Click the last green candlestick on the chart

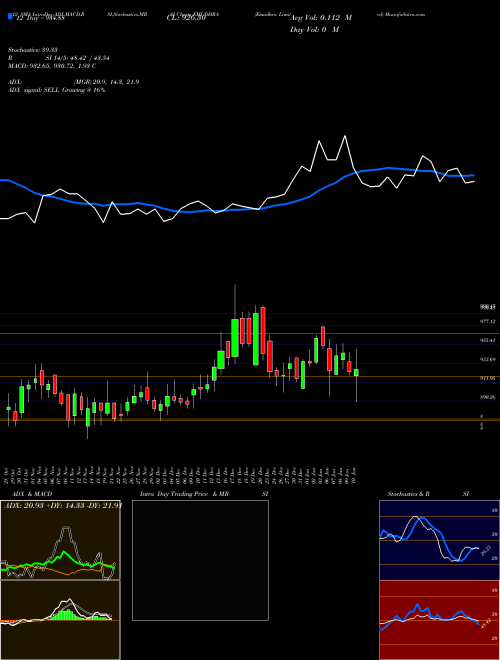pyautogui.click(x=356, y=373)
